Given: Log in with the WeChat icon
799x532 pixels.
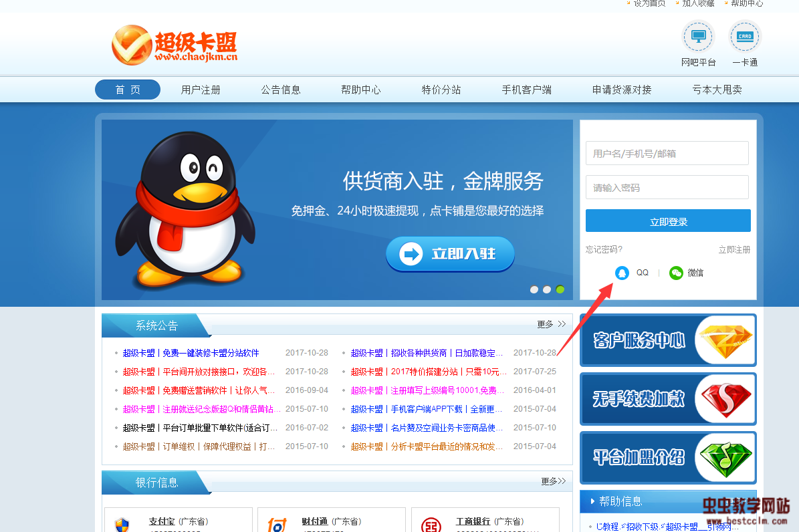Looking at the screenshot, I should 676,273.
